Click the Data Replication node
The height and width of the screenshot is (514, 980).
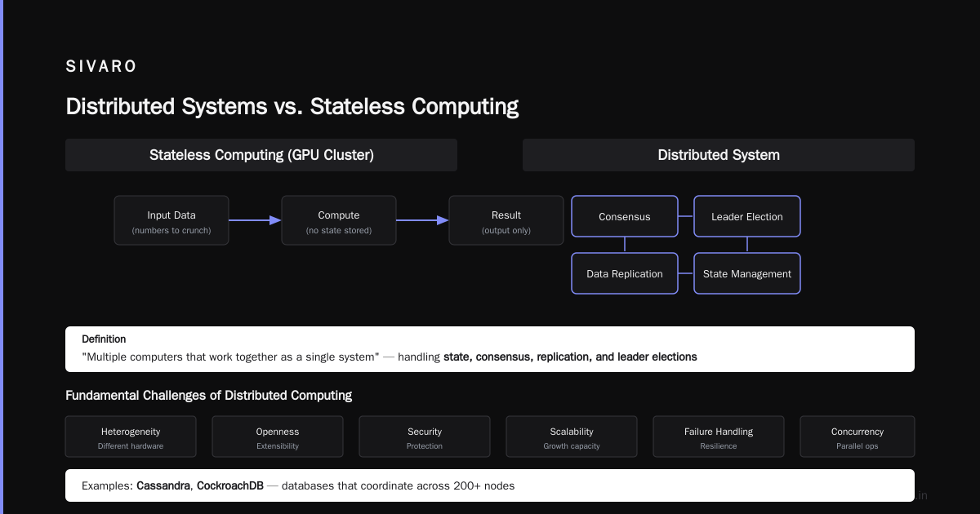625,273
